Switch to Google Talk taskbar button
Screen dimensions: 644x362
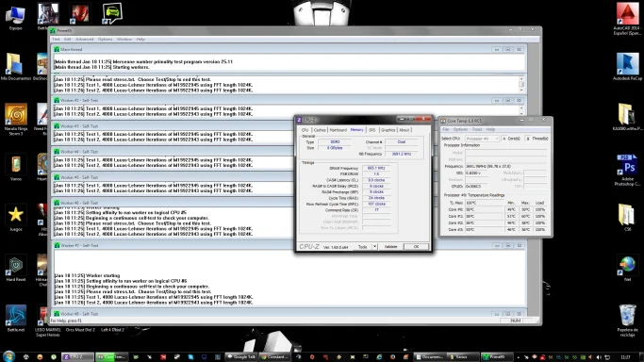[242, 356]
